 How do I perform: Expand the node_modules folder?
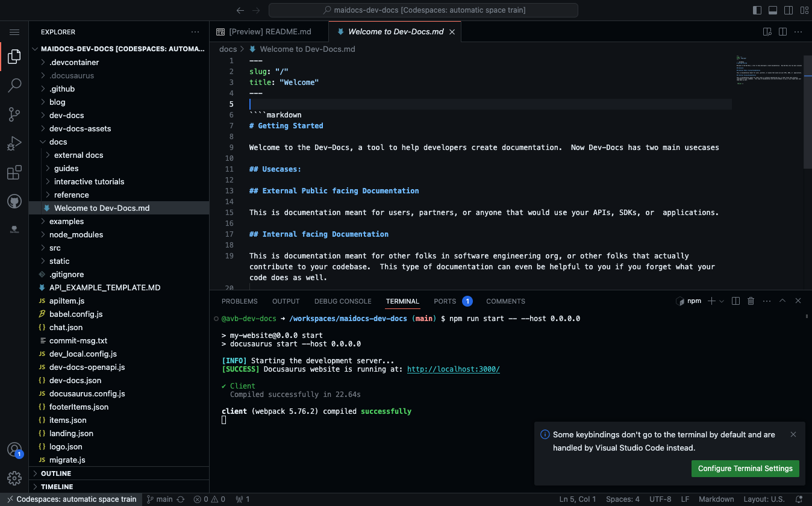(76, 234)
